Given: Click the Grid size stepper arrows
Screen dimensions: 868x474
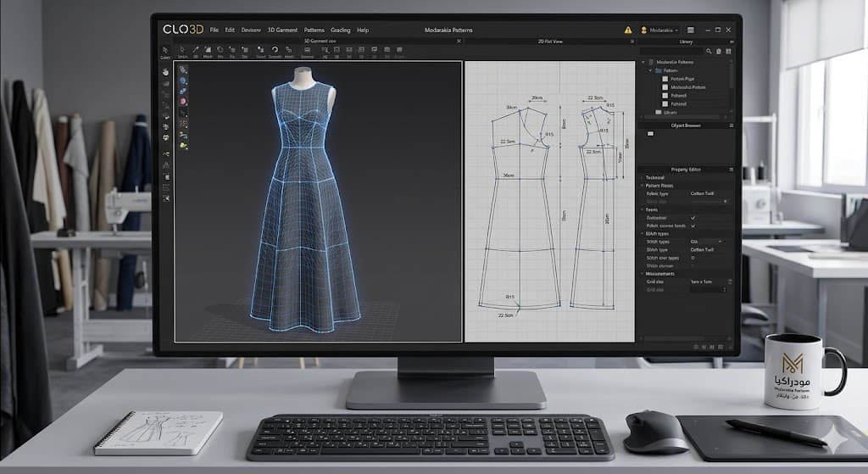Looking at the screenshot, I should click(730, 282).
